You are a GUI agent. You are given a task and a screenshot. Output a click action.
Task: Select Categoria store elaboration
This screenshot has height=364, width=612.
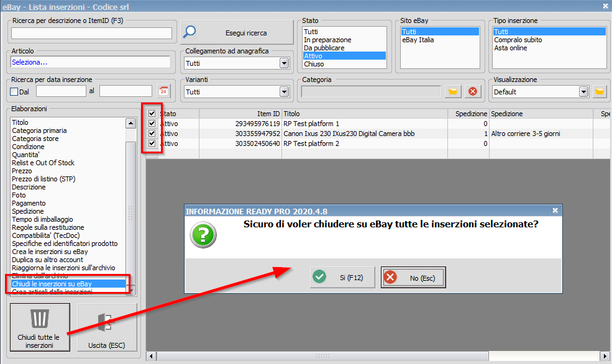[68, 139]
